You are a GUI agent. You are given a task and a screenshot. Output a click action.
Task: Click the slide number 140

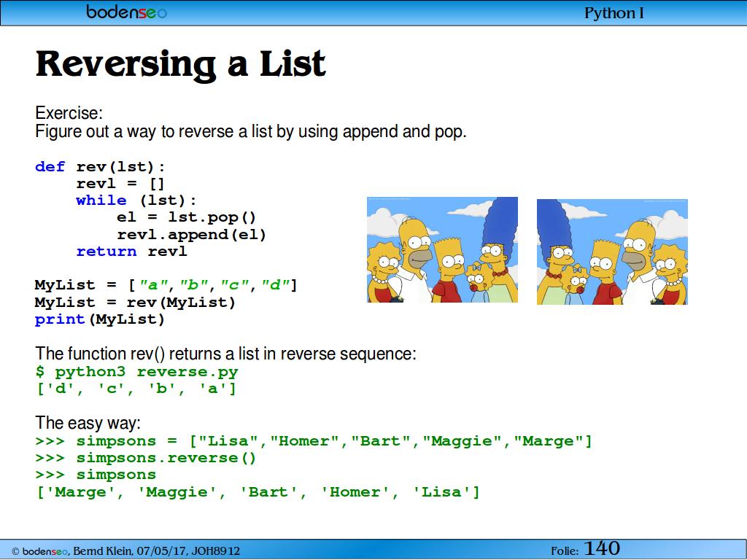602,548
